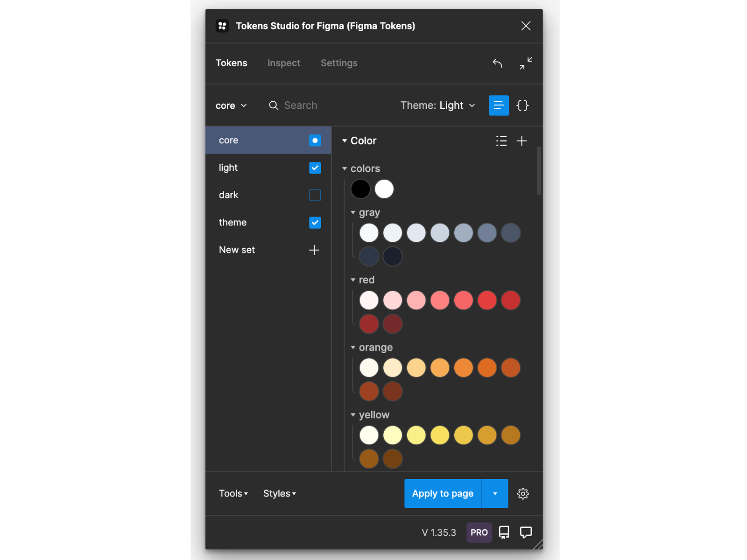
Task: Open the Styles menu
Action: pos(280,494)
